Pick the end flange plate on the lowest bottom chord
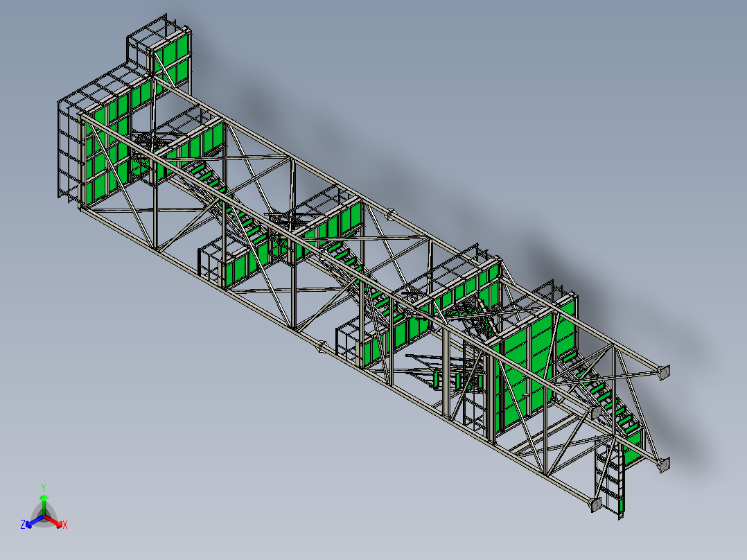Viewport: 747px width, 560px height. 595,505
